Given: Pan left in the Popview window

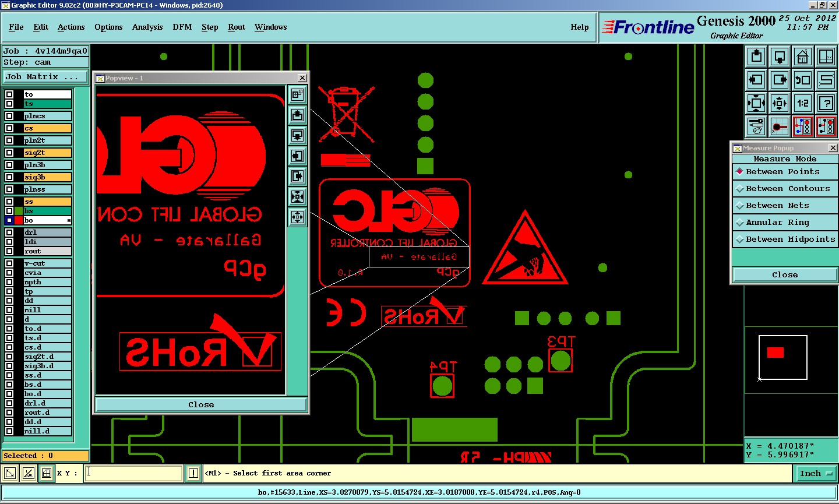Looking at the screenshot, I should click(x=297, y=156).
